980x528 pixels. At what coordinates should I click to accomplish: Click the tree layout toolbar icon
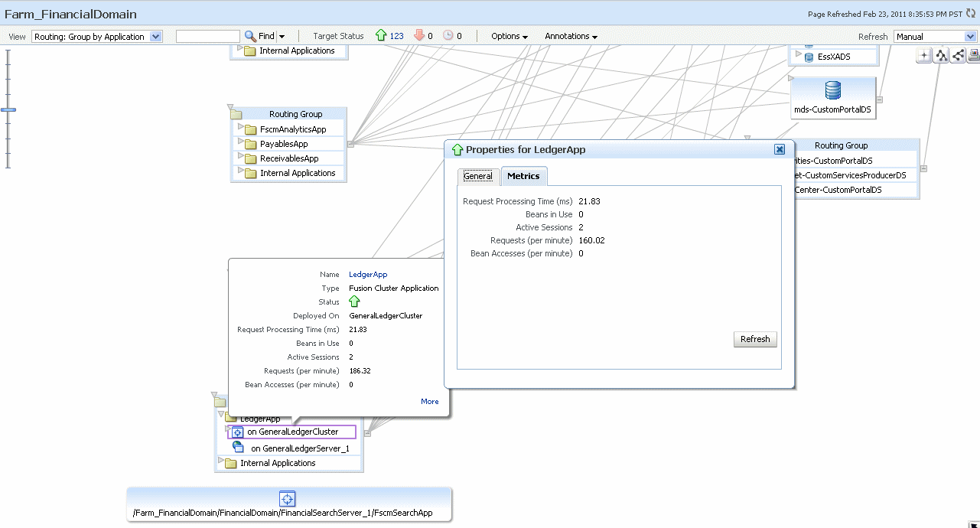941,55
